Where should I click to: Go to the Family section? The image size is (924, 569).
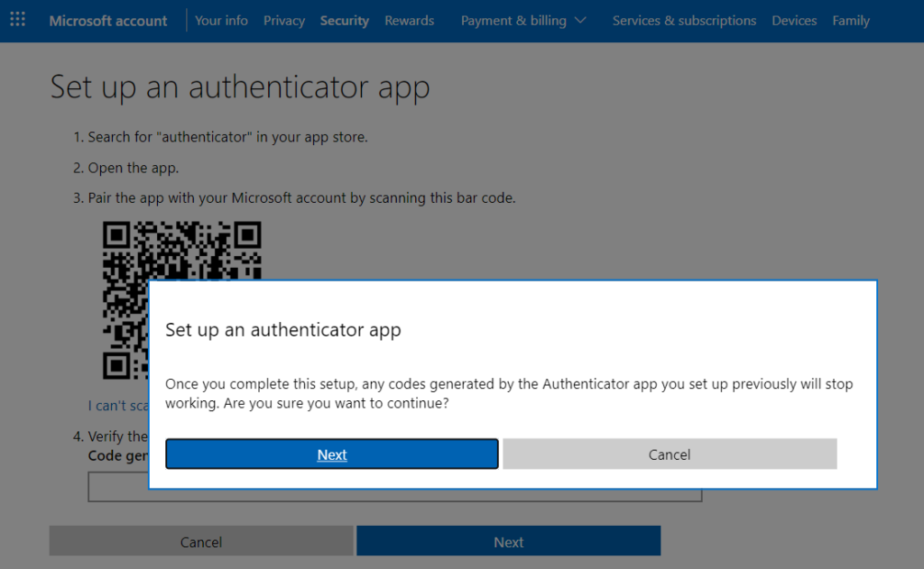851,20
